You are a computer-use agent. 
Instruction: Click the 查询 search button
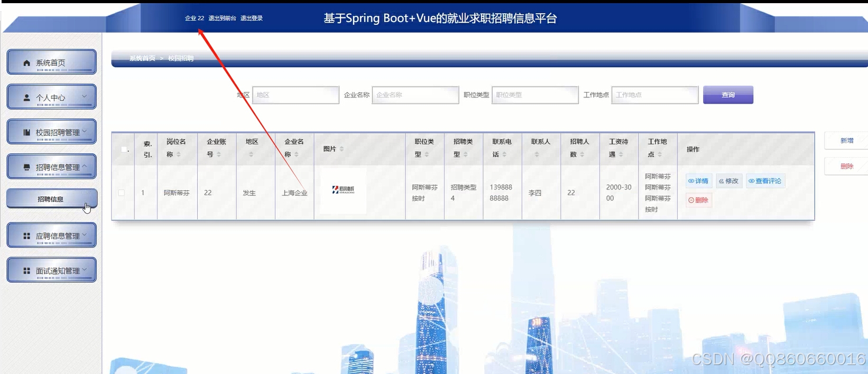728,95
